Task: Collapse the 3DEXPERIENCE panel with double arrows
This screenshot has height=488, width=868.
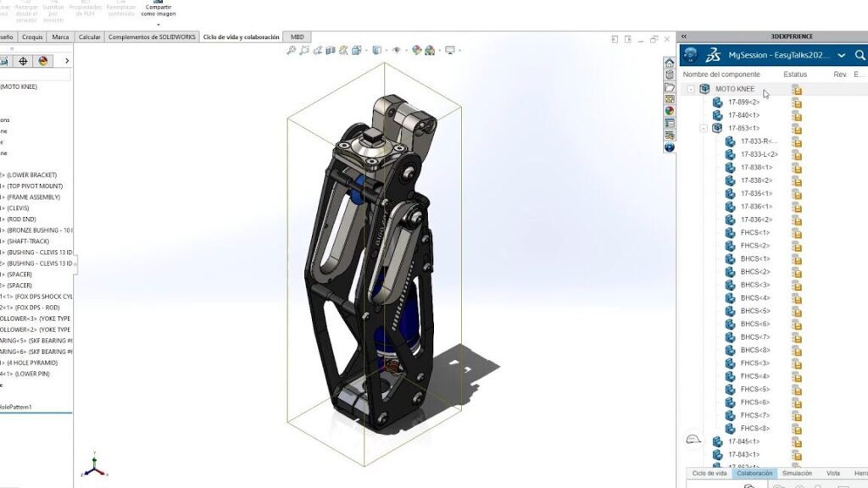Action: (x=684, y=36)
